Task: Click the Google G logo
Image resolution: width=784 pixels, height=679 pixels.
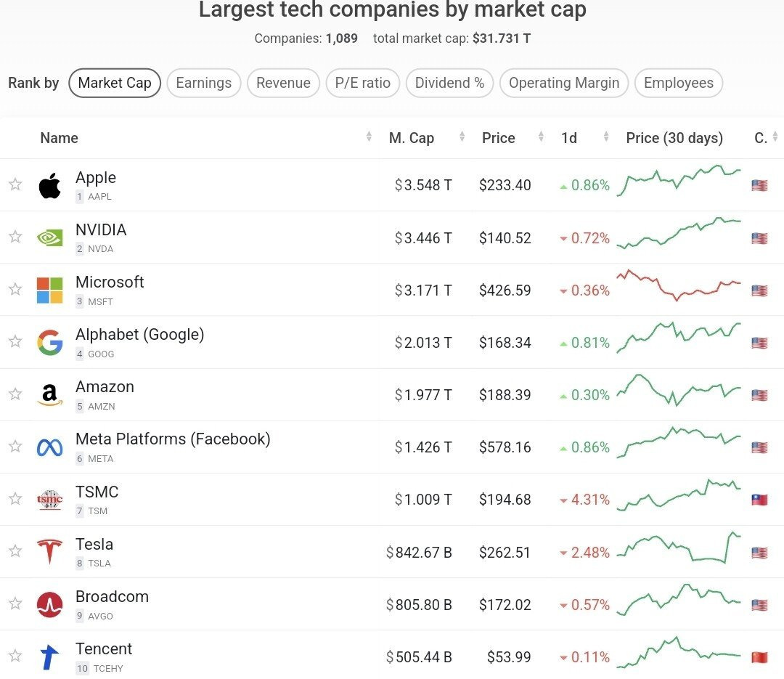Action: pos(49,342)
